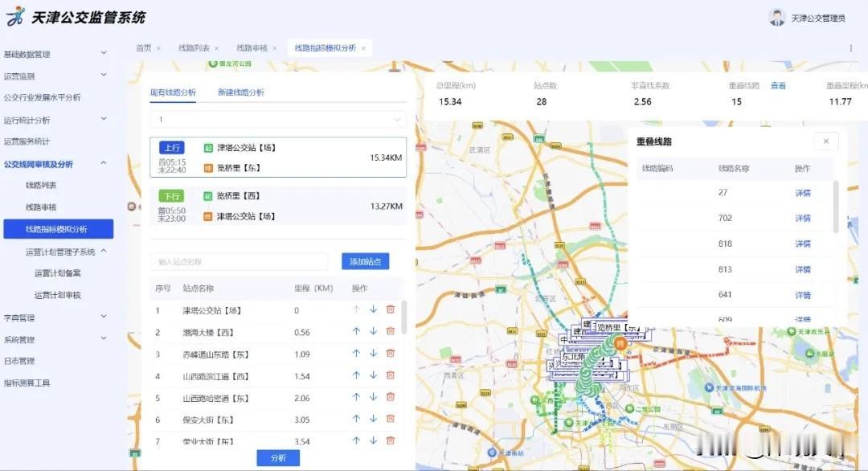Click the 分析 button
The image size is (868, 471).
point(278,457)
